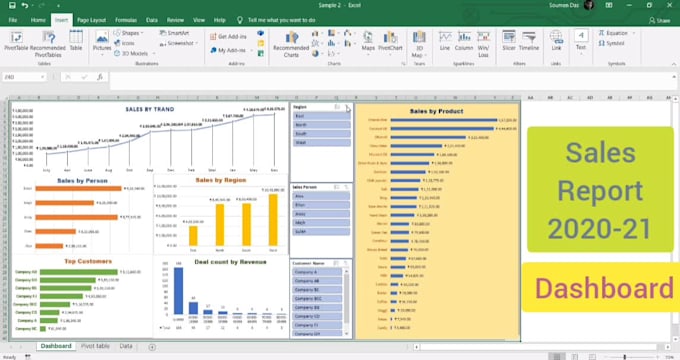The image size is (680, 360).
Task: Insert a Column sparkline
Action: pos(464,41)
